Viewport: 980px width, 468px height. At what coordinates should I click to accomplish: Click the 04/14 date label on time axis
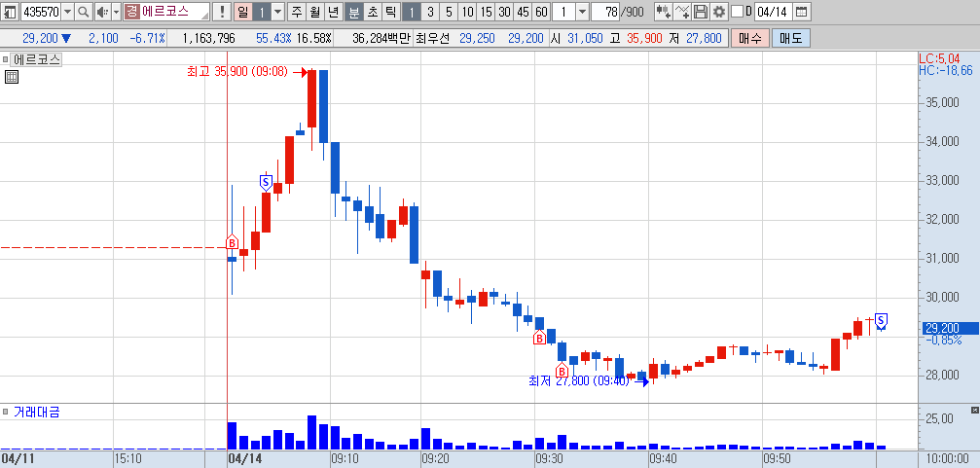click(x=245, y=458)
